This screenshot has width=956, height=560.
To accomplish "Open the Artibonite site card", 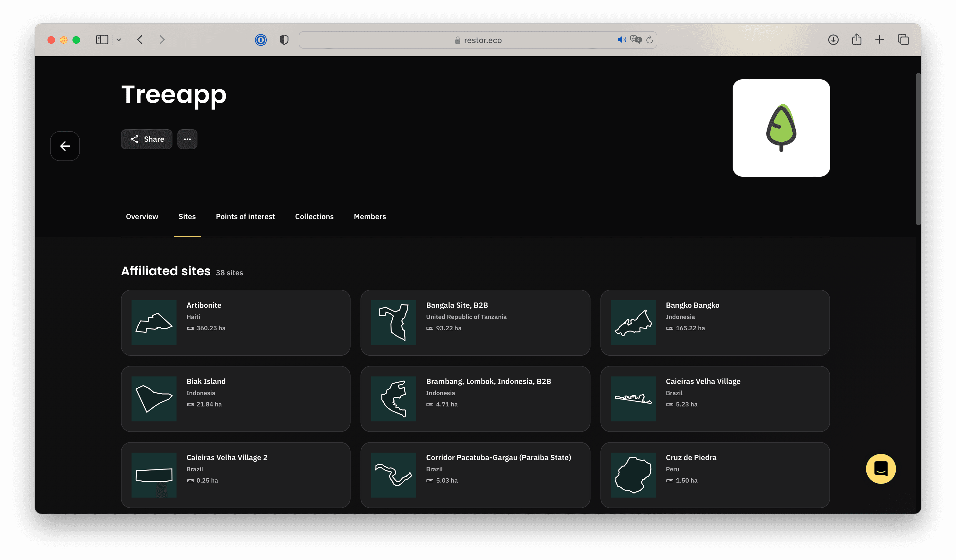I will 236,323.
